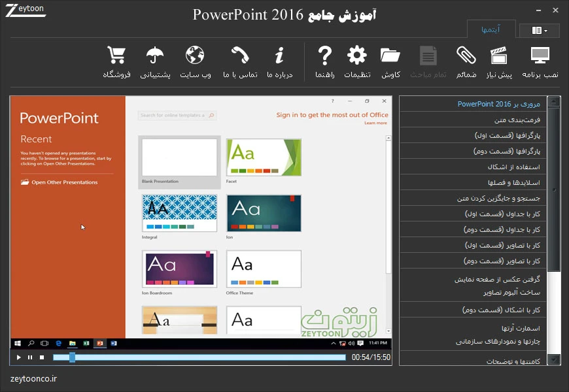Open the Prerequisites (پیش نیاز) clapperboard icon

tap(498, 56)
